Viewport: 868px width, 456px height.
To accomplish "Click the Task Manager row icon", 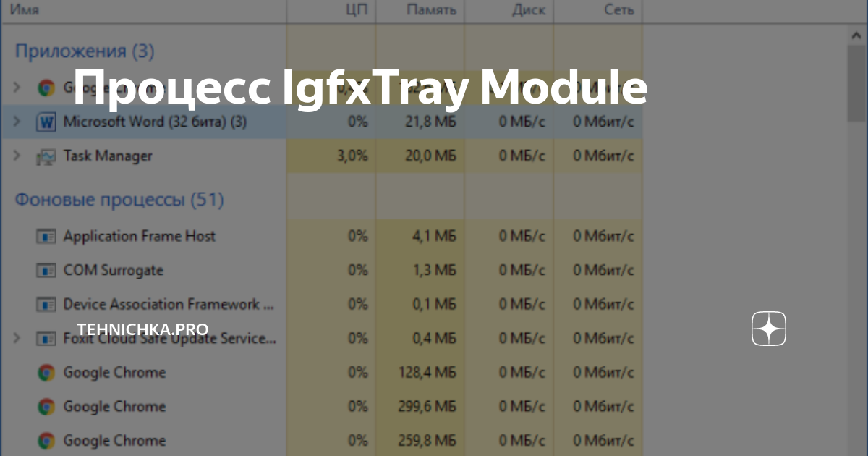I will 46,156.
